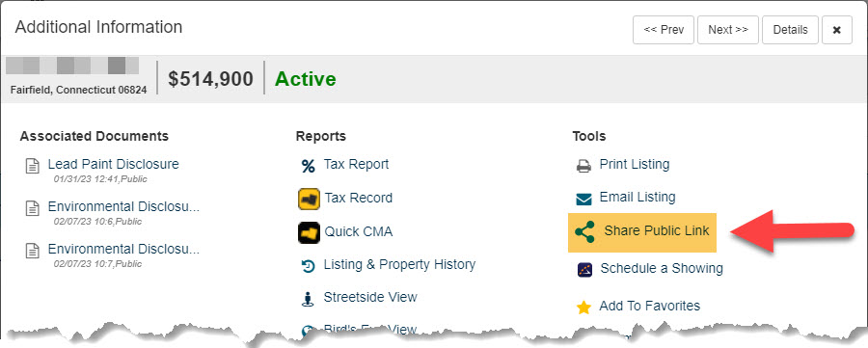Screen dimensions: 868x348
Task: Open Schedule a Showing
Action: click(x=662, y=268)
